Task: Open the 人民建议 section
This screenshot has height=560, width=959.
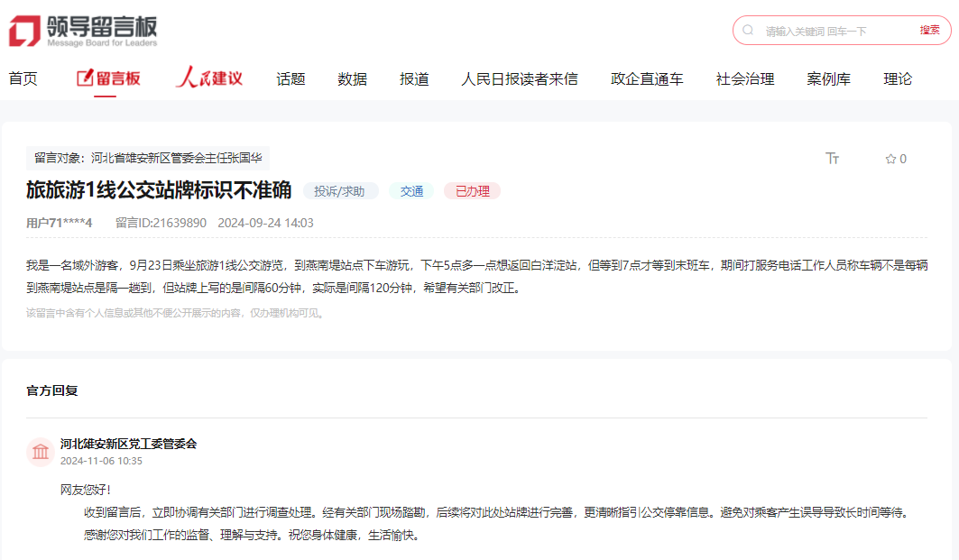Action: click(x=209, y=78)
